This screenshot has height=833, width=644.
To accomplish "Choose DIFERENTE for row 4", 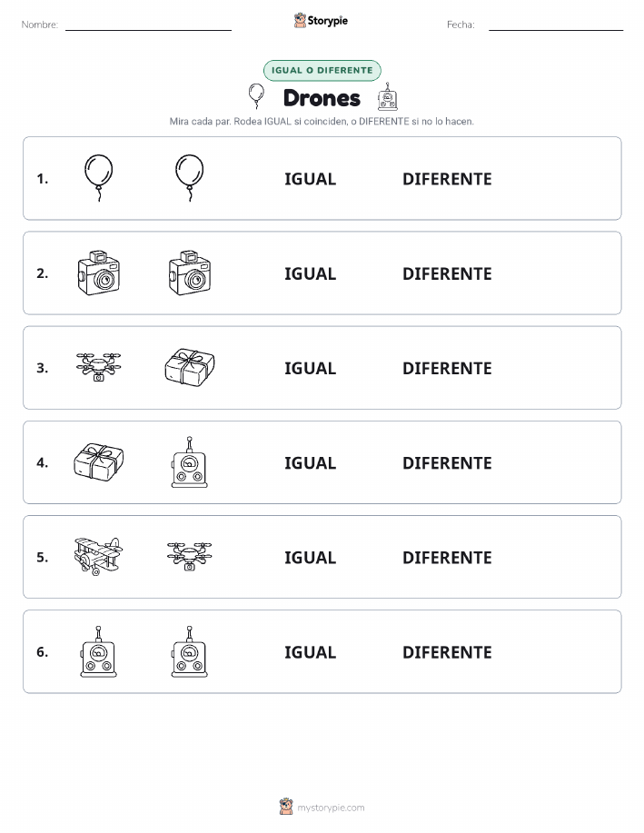I will [447, 462].
